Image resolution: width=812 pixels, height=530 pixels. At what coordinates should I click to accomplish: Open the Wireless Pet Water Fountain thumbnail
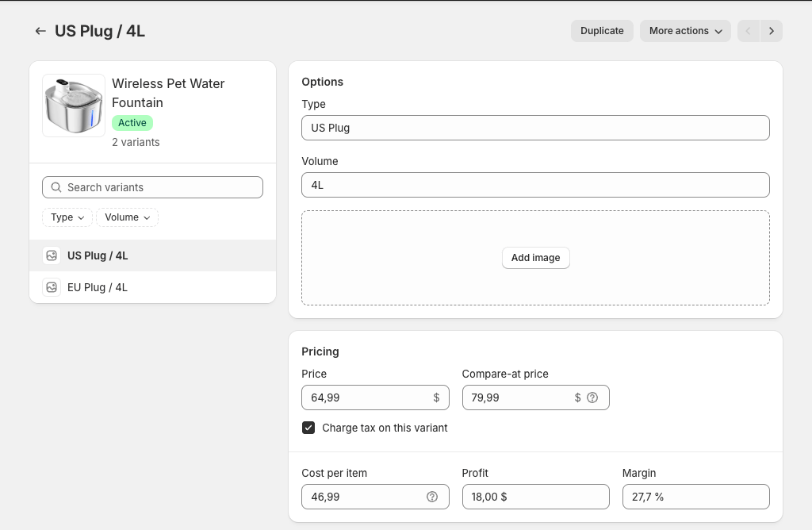74,106
